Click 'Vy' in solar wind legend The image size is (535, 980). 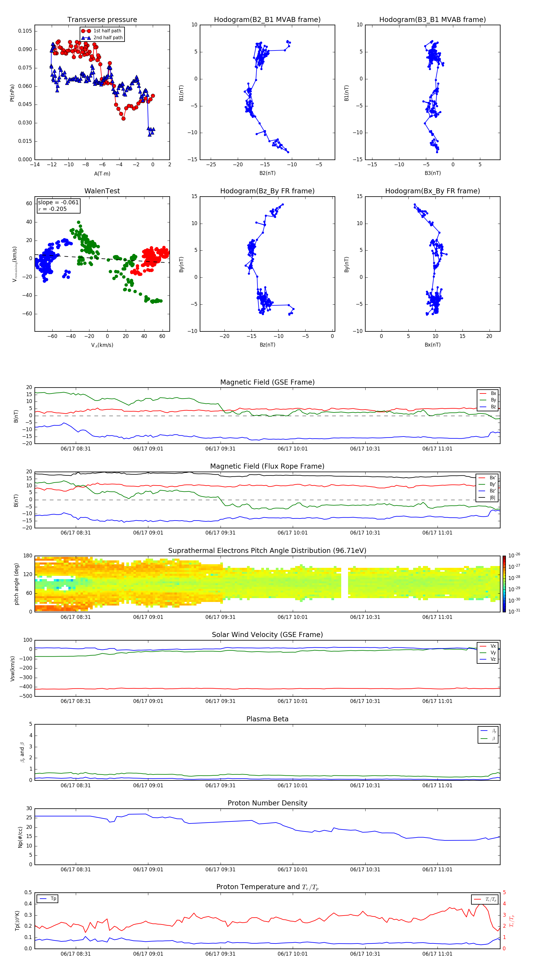tap(488, 652)
